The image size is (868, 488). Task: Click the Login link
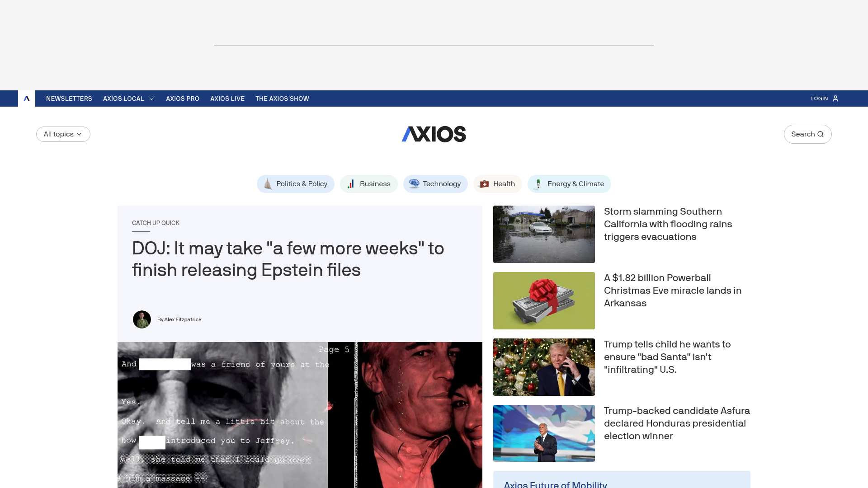pyautogui.click(x=819, y=99)
